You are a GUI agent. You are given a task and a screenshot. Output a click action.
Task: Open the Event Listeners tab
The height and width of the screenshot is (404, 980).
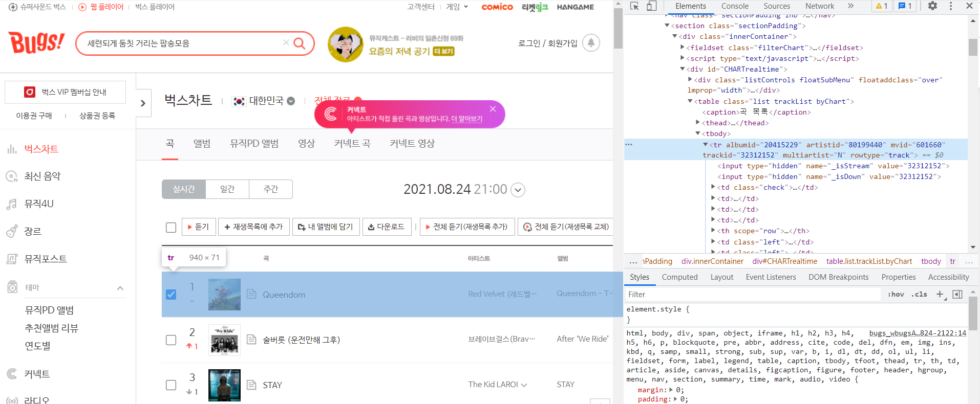pos(771,277)
